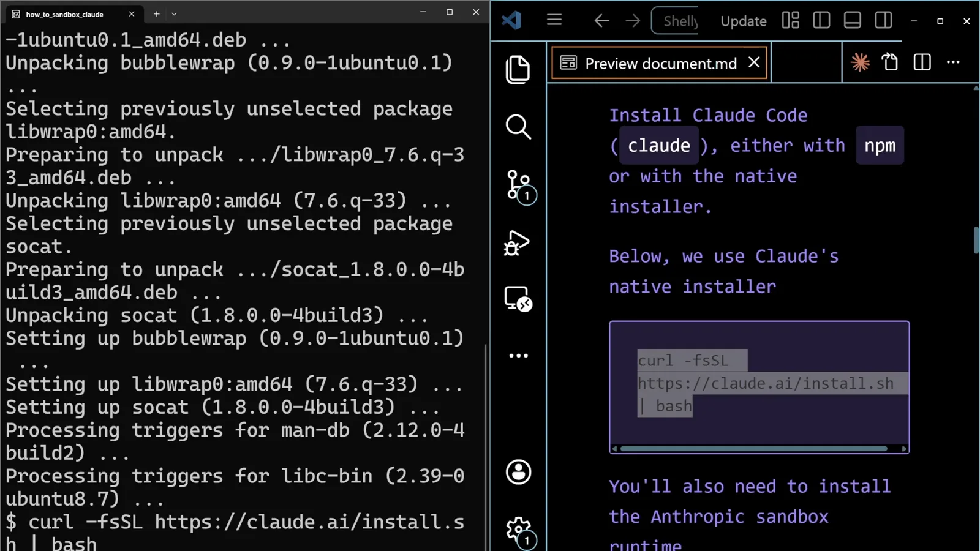Viewport: 980px width, 551px height.
Task: Toggle the bottom panel visibility
Action: [853, 21]
